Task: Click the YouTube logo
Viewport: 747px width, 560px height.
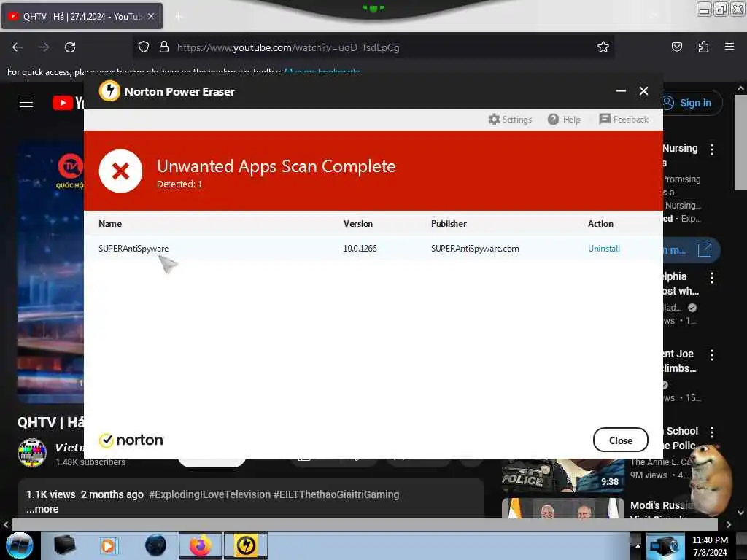Action: click(68, 102)
